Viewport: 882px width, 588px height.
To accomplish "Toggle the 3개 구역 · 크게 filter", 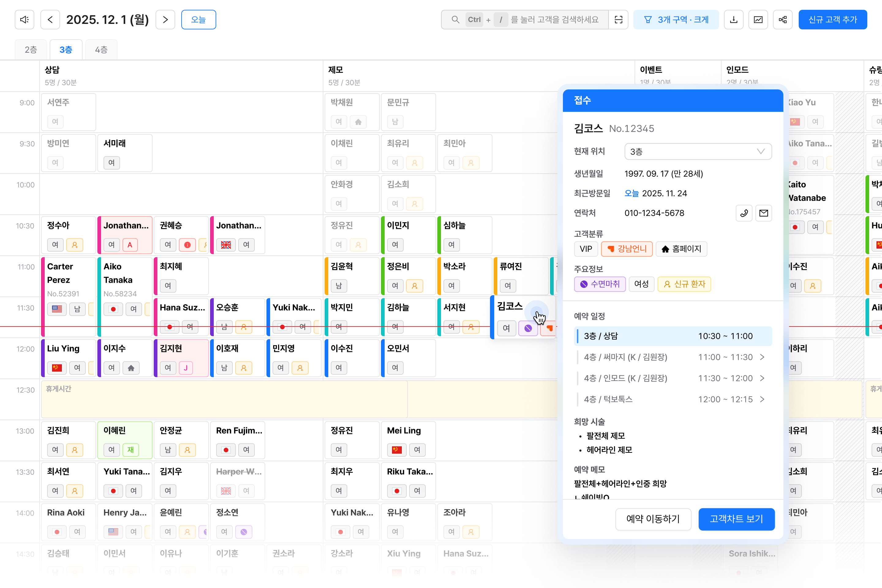I will point(676,20).
